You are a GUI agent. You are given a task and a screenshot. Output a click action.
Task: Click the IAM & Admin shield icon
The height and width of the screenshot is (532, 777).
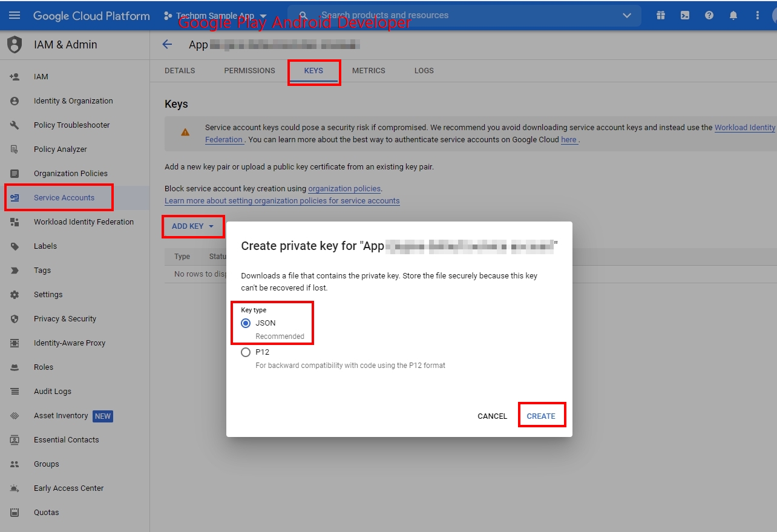[x=15, y=45]
